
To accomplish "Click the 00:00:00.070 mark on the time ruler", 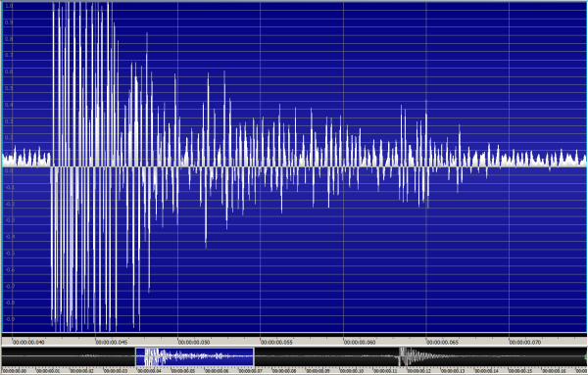I will pyautogui.click(x=525, y=342).
